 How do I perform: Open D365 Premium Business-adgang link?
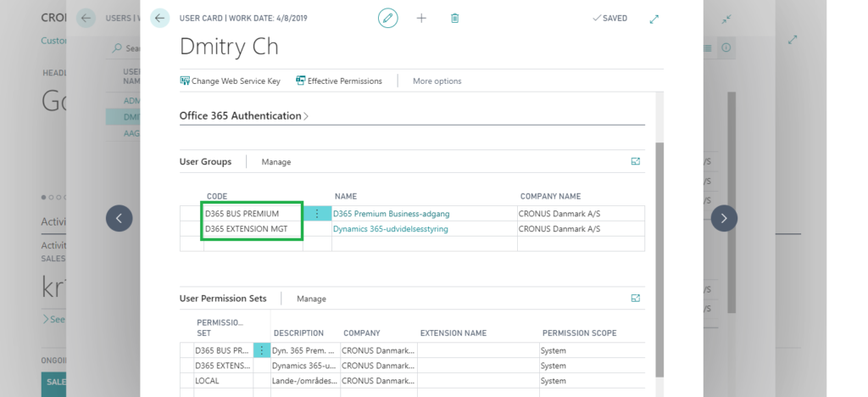pos(391,214)
